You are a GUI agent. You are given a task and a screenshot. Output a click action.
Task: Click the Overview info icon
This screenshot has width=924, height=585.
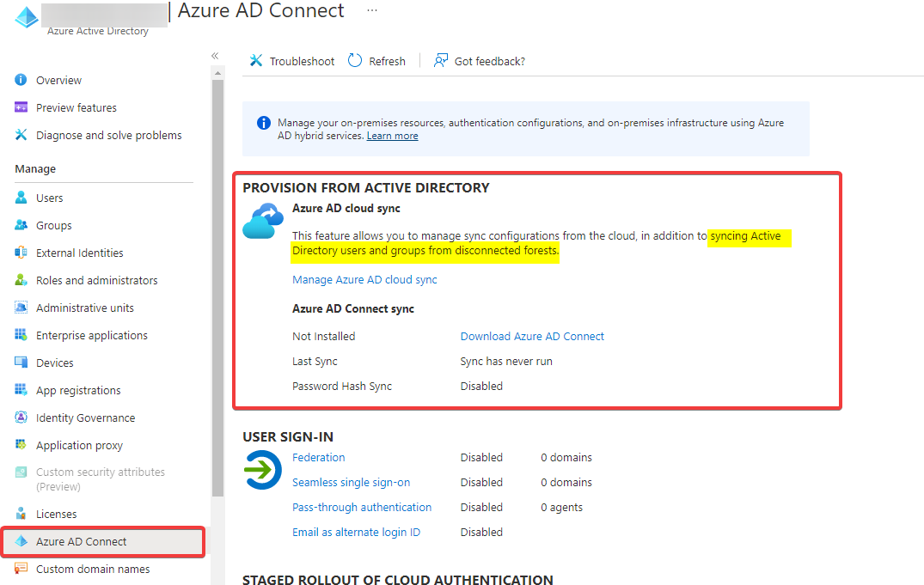coord(21,80)
